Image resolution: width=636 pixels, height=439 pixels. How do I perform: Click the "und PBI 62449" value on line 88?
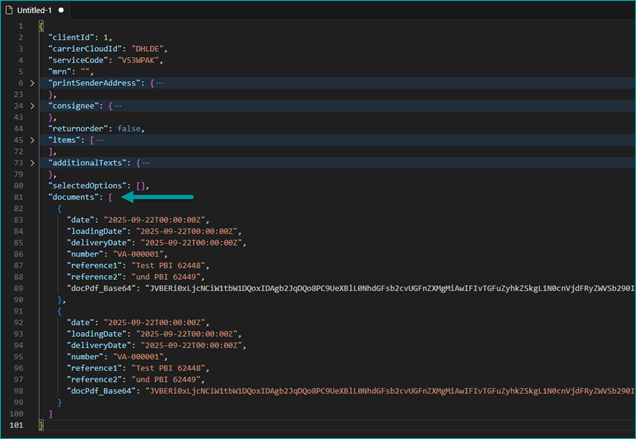point(166,277)
